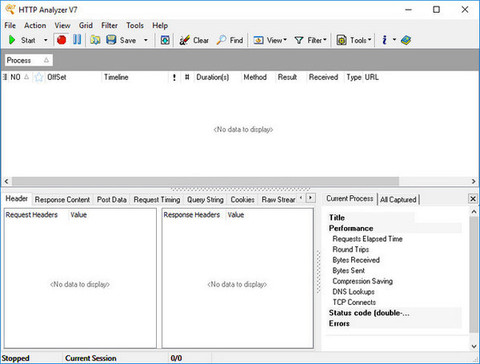This screenshot has height=364, width=480.
Task: Open the Grid menu
Action: pyautogui.click(x=86, y=25)
